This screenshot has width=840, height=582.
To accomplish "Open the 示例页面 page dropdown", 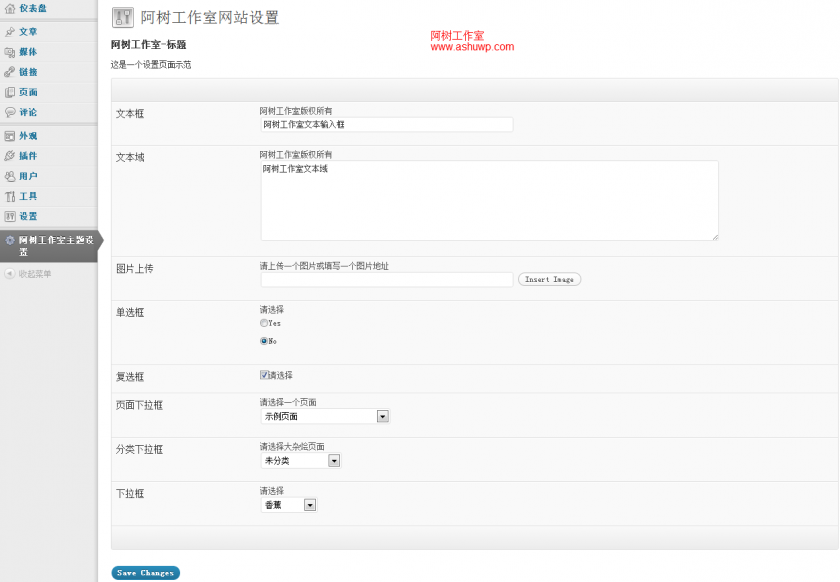I will coord(325,416).
